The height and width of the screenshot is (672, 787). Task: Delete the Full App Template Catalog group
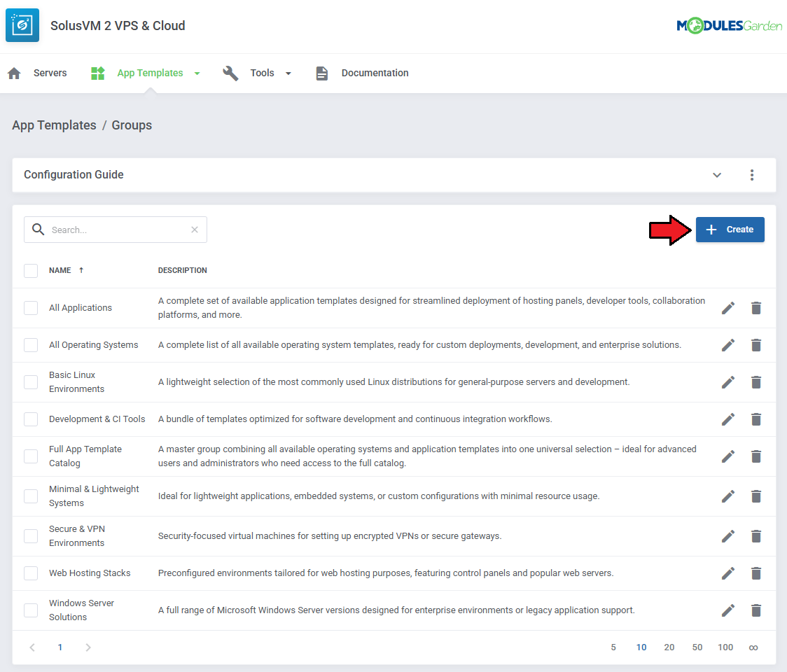756,456
